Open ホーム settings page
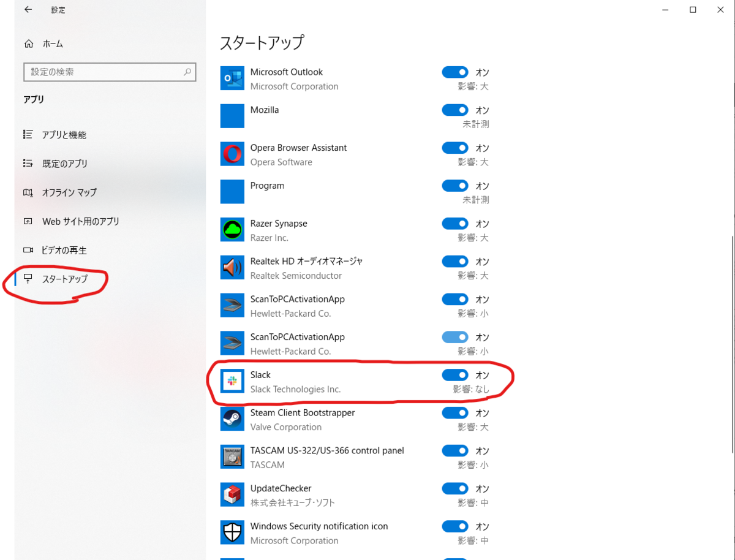 (x=53, y=44)
